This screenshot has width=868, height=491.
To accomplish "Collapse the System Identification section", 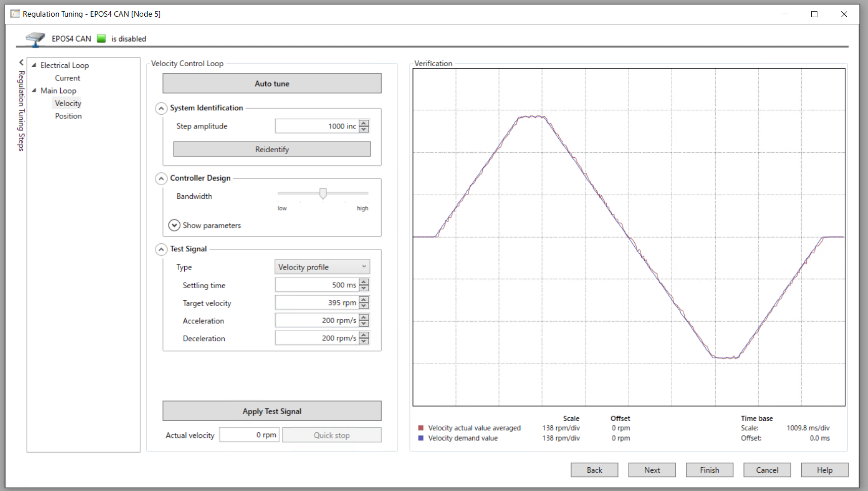I will (161, 108).
